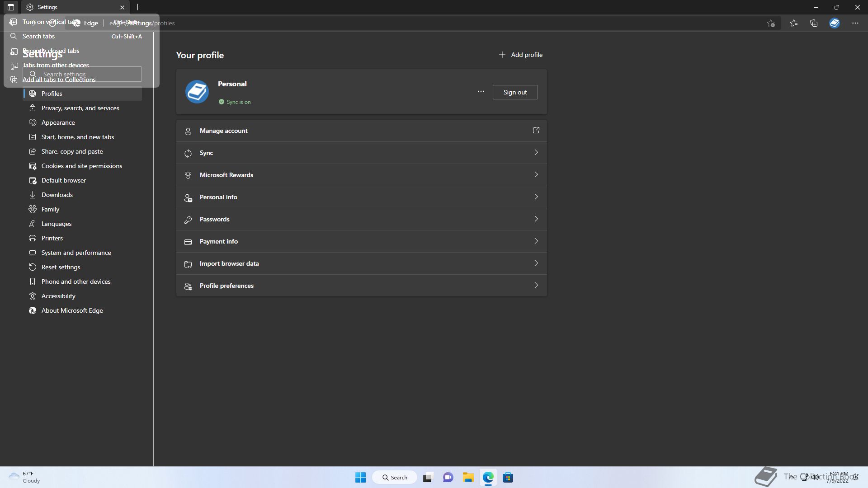This screenshot has width=868, height=488.
Task: Open File Explorer from taskbar
Action: 468,477
